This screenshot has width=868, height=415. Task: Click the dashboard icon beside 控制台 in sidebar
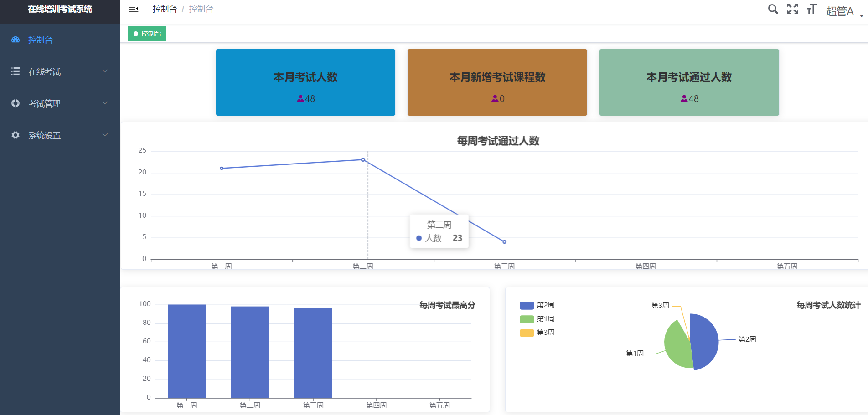pyautogui.click(x=15, y=40)
